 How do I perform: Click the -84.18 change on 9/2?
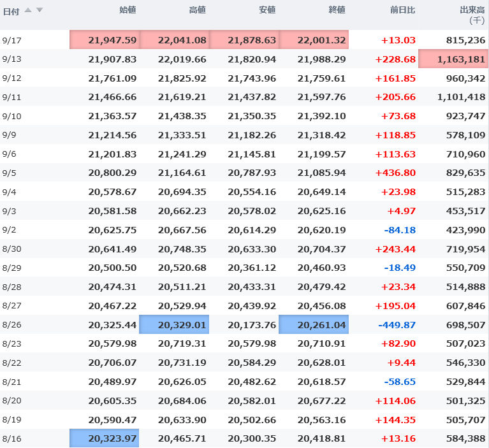pos(399,230)
